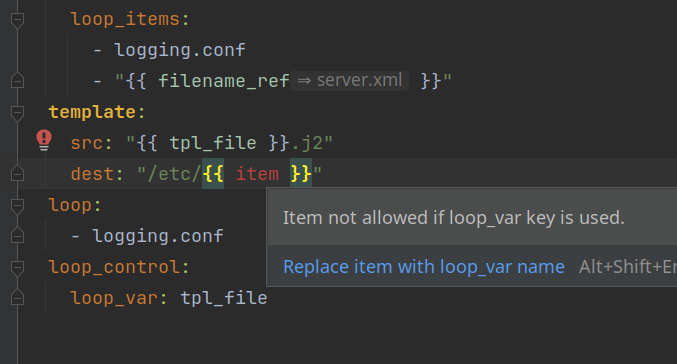Click the red 'item' variable in dest
The height and width of the screenshot is (364, 677).
pos(257,174)
